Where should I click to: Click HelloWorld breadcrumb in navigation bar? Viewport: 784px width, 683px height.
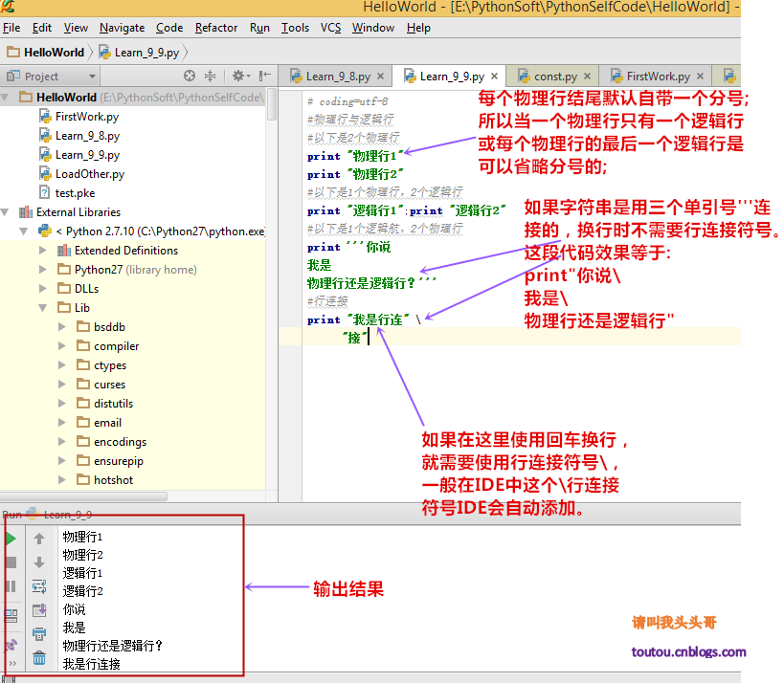46,53
